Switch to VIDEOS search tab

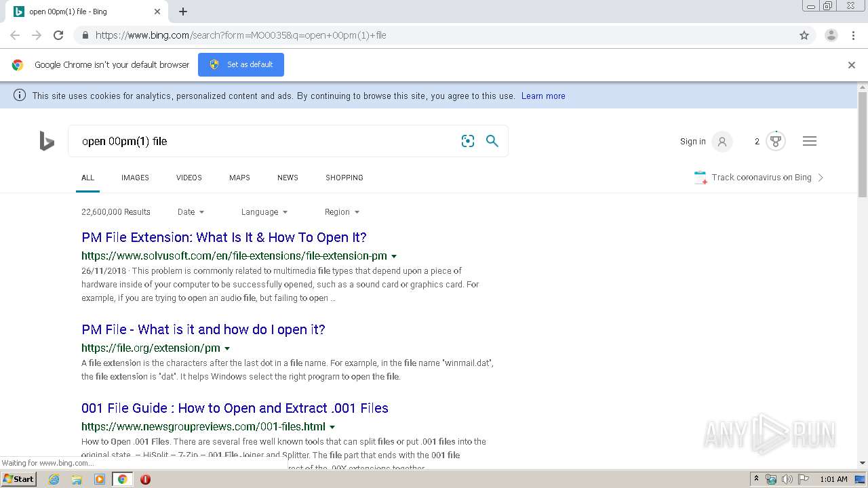[x=189, y=178]
